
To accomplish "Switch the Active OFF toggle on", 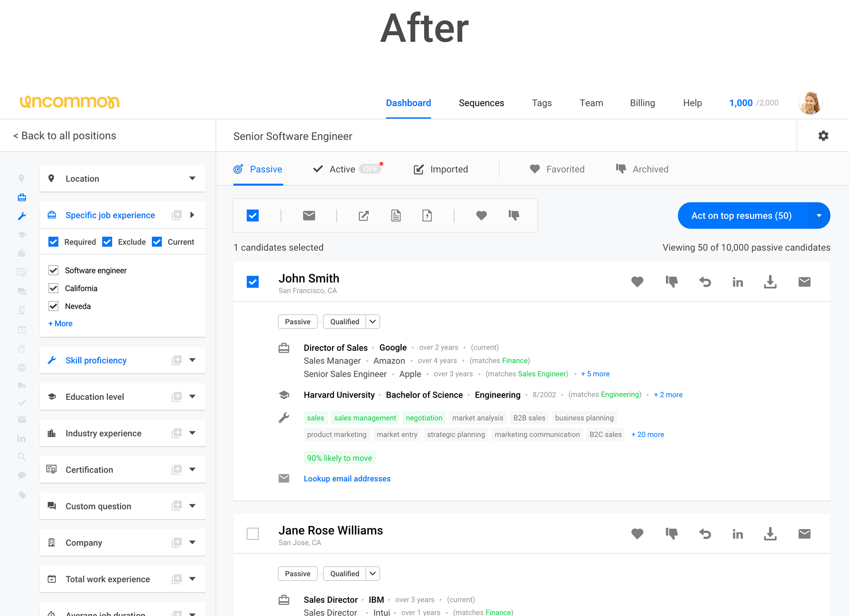I will [371, 169].
